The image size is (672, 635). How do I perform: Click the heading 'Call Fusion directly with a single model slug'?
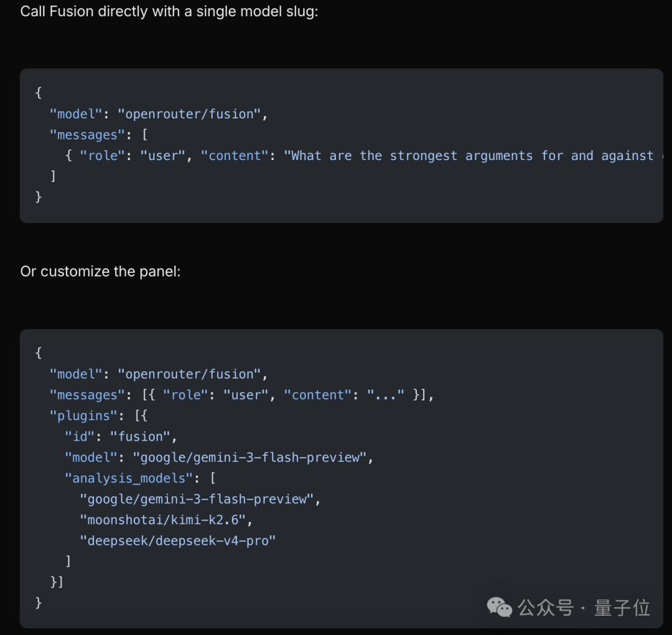click(169, 12)
